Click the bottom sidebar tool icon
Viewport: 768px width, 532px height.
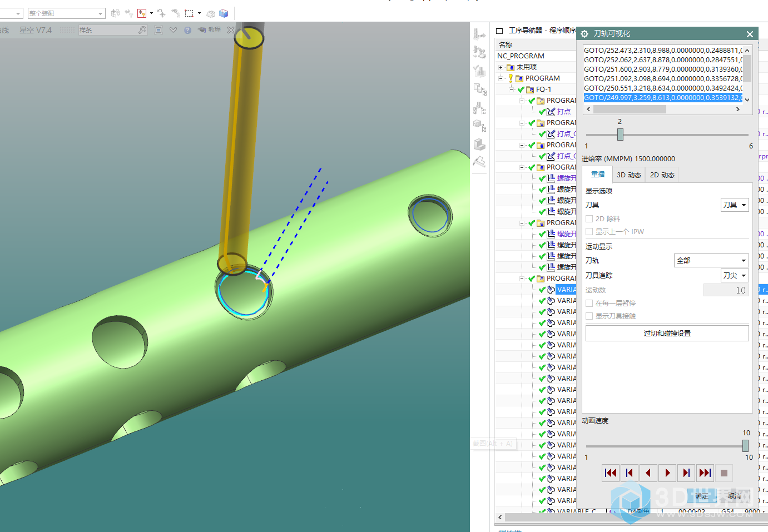tap(479, 162)
